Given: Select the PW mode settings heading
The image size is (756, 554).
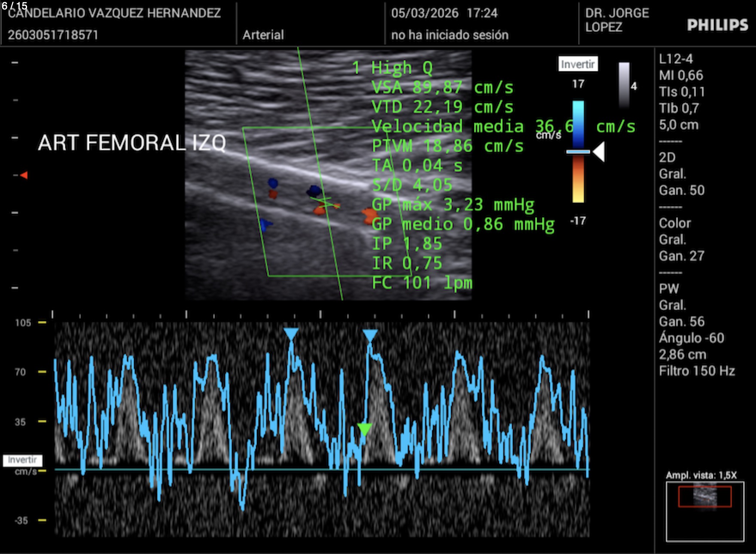Looking at the screenshot, I should (669, 289).
